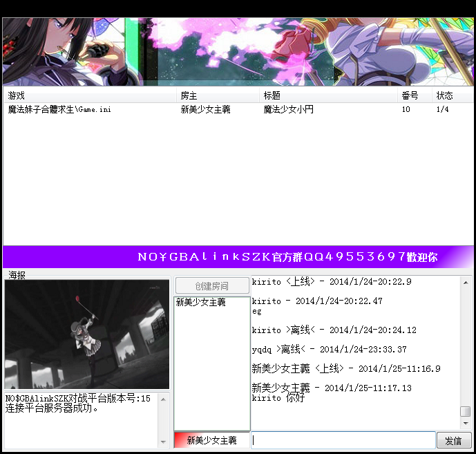Screen dimensions: 476x454
Task: Click chat line kirito >离线< 20:24.12
Action: [334, 330]
